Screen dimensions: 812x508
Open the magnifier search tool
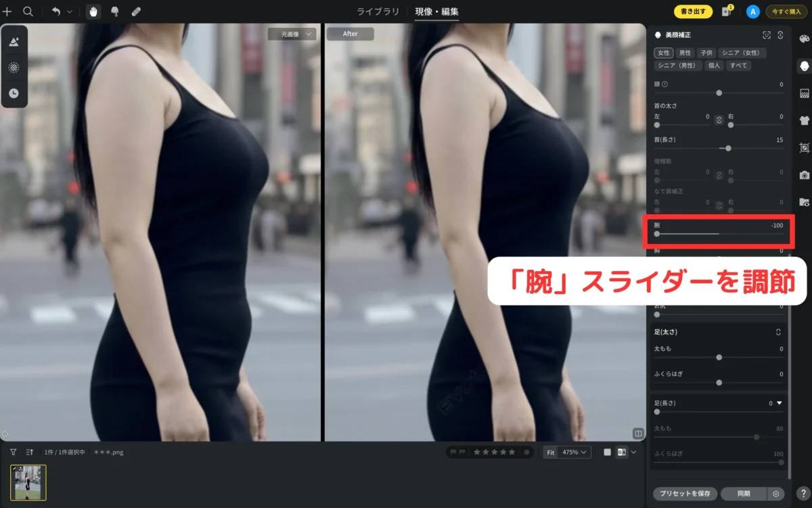(28, 12)
